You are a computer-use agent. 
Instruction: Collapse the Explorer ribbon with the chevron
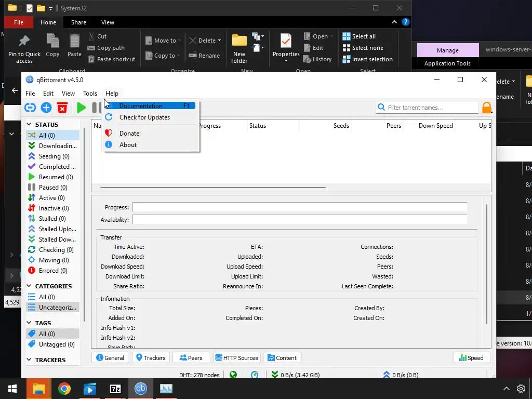[394, 22]
